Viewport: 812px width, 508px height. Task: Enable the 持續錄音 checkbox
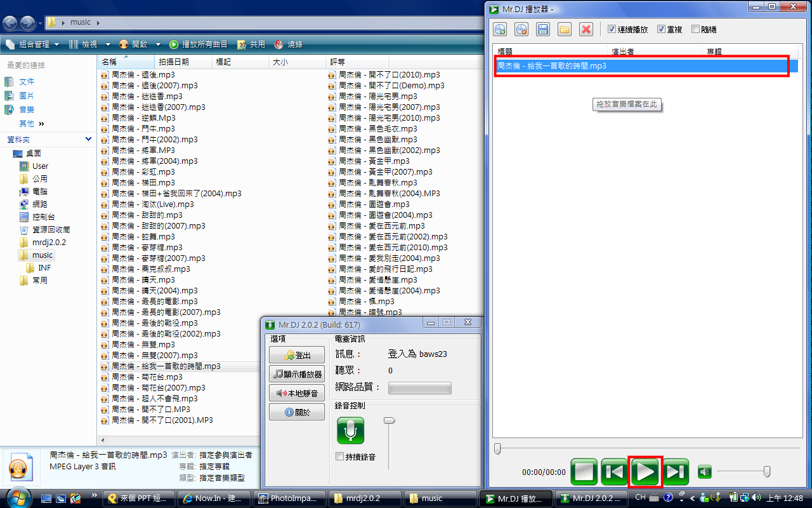point(340,457)
